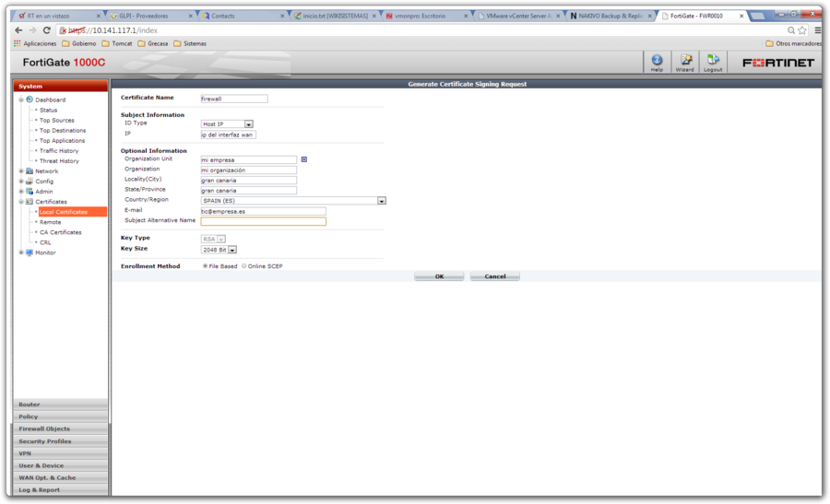The width and height of the screenshot is (830, 504).
Task: Expand the Network tree node
Action: point(21,171)
